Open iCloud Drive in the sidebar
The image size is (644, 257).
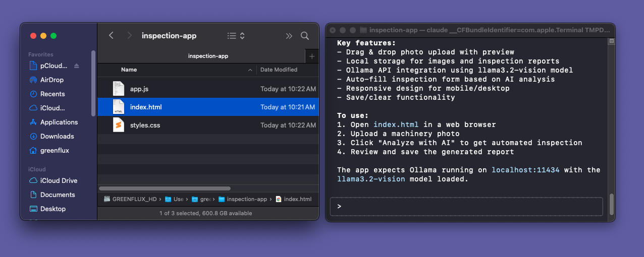pos(59,180)
